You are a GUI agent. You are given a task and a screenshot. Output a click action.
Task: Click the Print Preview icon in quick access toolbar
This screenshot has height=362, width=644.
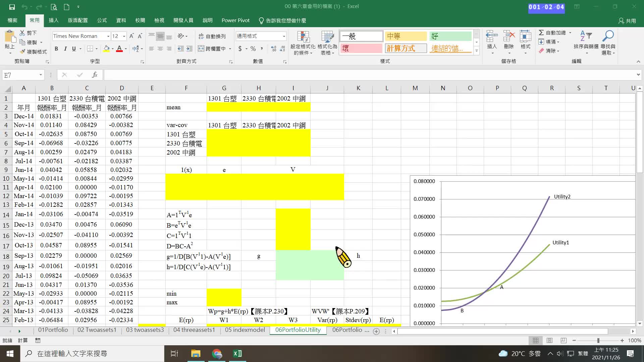pos(54,7)
